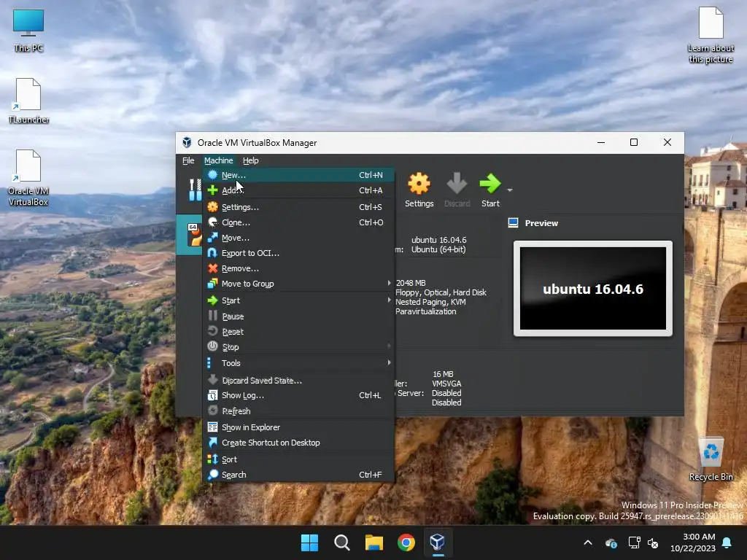This screenshot has height=560, width=747.
Task: Open the Help menu
Action: point(251,160)
